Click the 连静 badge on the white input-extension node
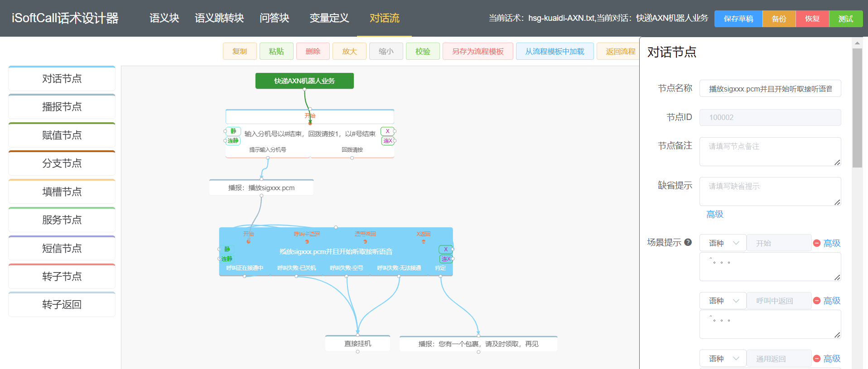Viewport: 868px width, 369px height. [233, 141]
